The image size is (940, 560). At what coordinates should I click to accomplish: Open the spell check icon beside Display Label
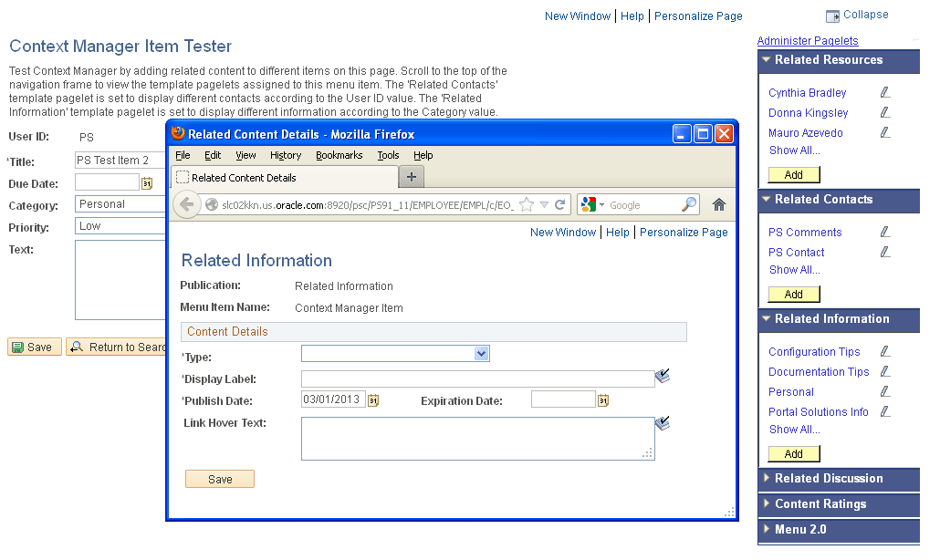pyautogui.click(x=663, y=376)
